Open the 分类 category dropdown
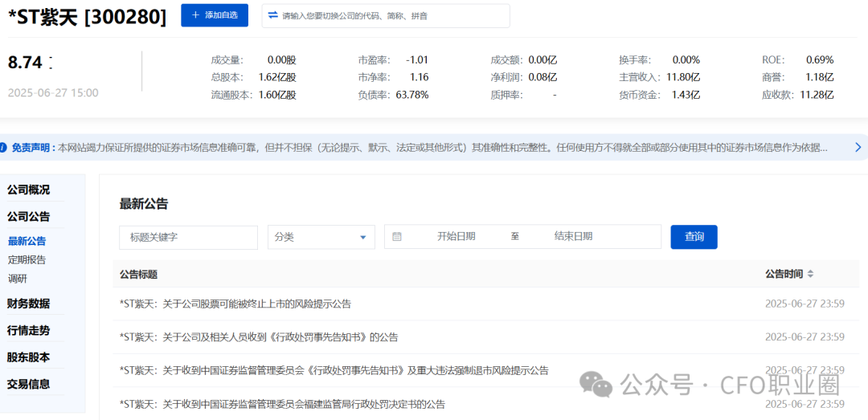 tap(321, 237)
